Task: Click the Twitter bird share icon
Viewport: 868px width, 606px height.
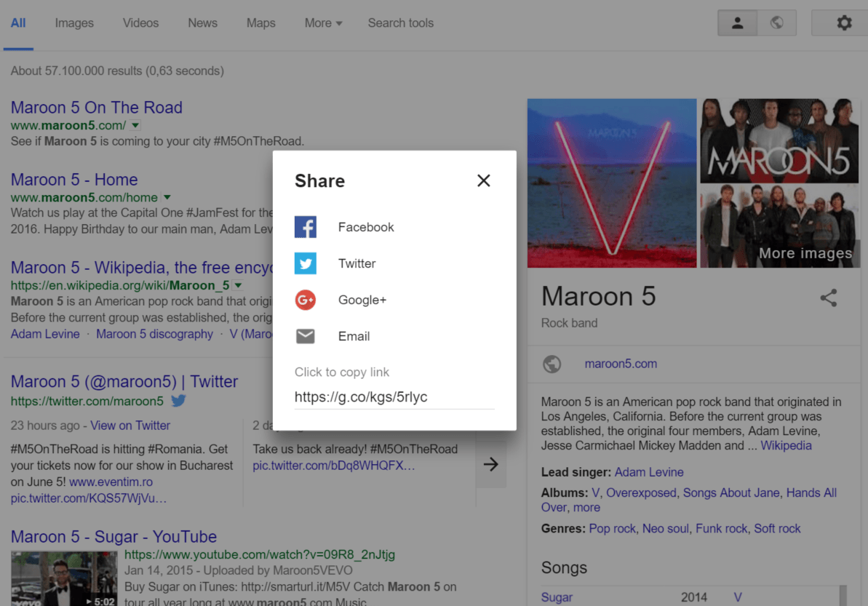Action: coord(306,263)
